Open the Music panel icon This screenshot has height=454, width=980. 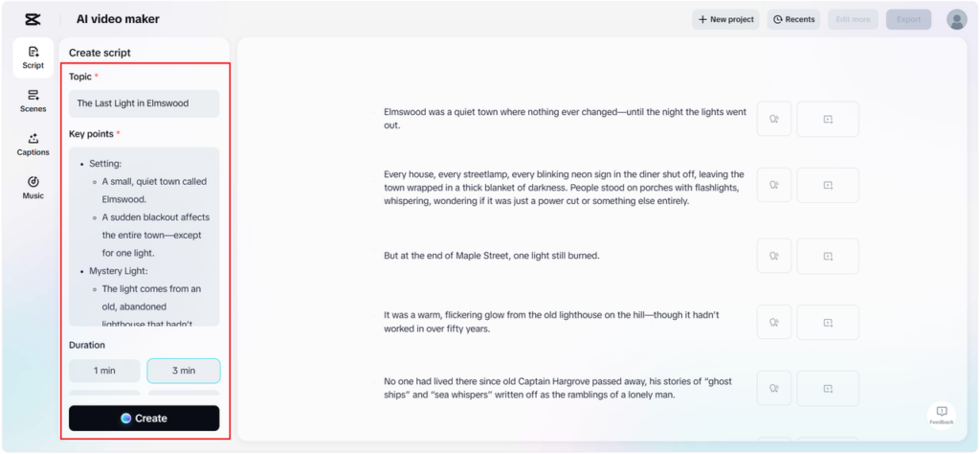(x=33, y=187)
